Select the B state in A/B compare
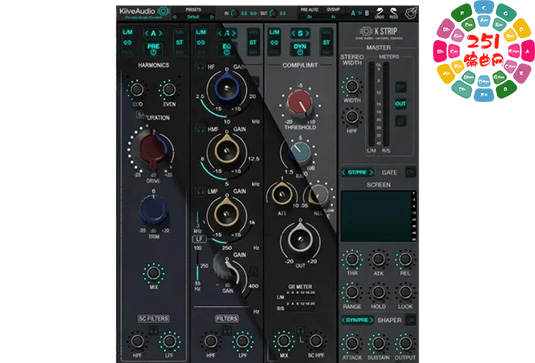The height and width of the screenshot is (363, 535). pos(367,13)
